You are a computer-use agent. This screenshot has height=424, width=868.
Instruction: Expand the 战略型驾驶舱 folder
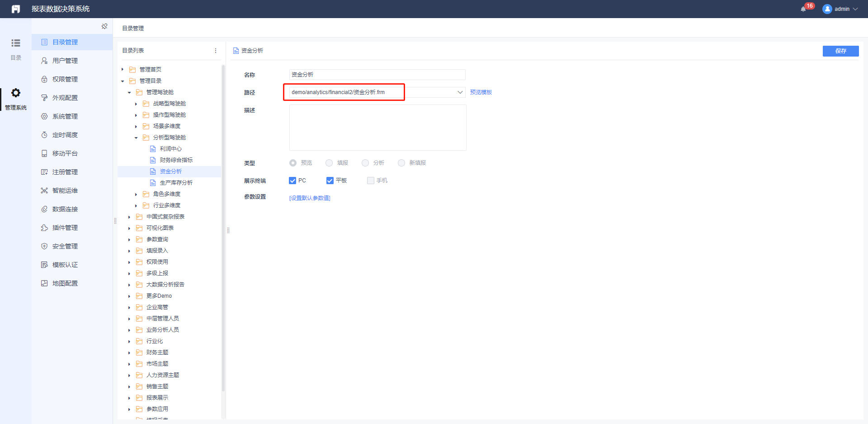click(x=136, y=104)
